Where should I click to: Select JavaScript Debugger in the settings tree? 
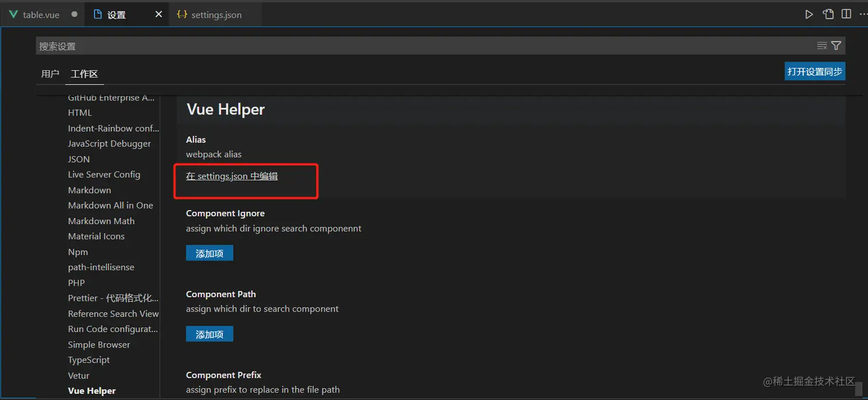click(x=110, y=143)
